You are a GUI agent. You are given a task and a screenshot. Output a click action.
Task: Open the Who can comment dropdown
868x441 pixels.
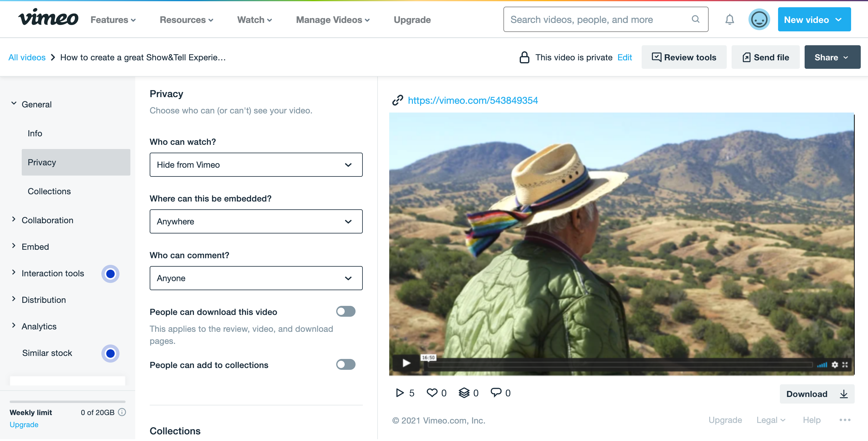(x=256, y=279)
